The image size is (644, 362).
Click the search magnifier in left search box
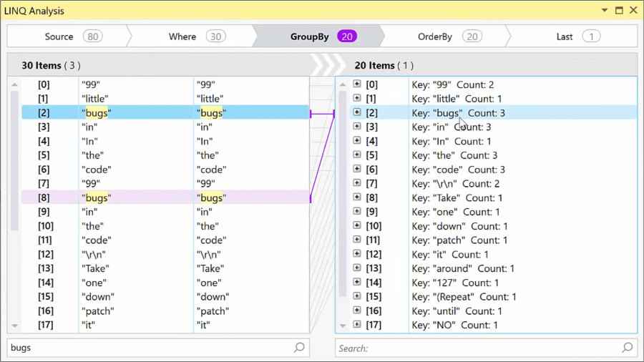pyautogui.click(x=299, y=348)
